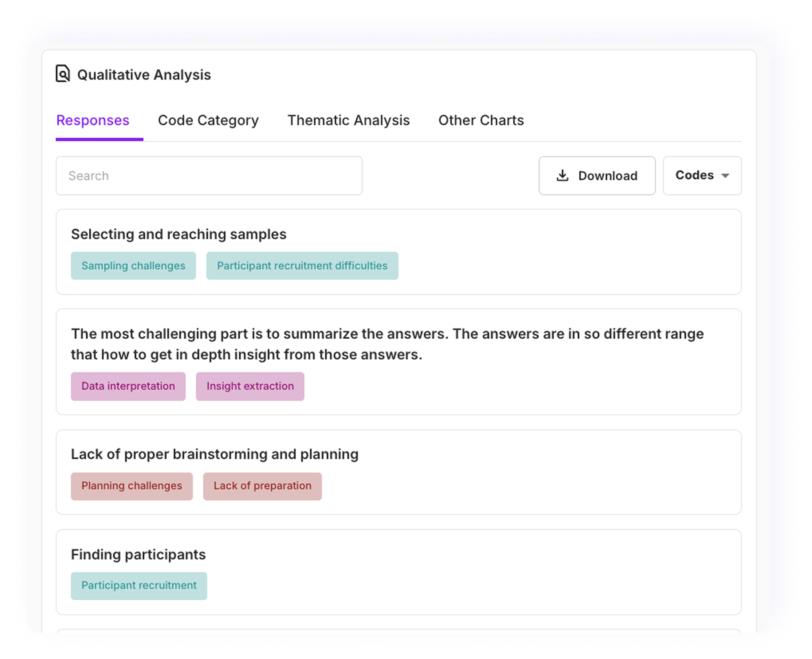Click the Data interpretation code tag
812x659 pixels.
coord(128,386)
